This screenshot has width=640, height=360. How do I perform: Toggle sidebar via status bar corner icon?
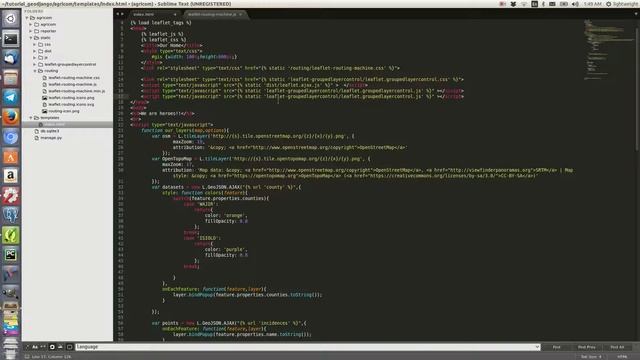pos(27,356)
